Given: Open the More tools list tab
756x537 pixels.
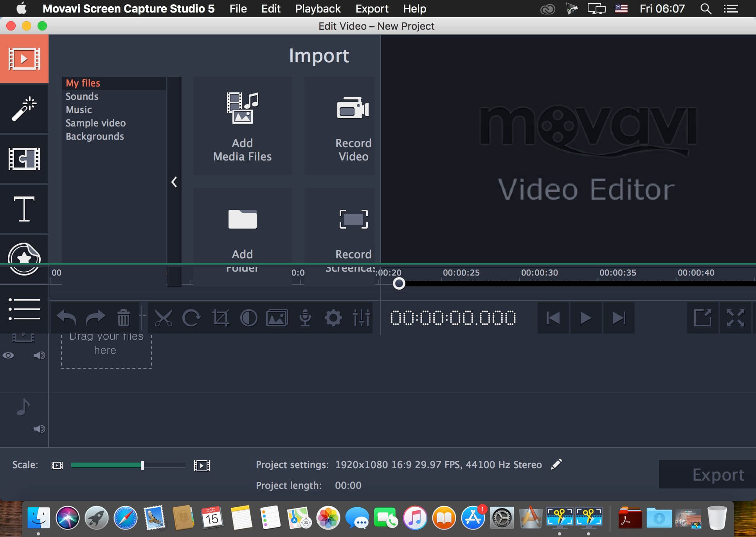Looking at the screenshot, I should 24,309.
